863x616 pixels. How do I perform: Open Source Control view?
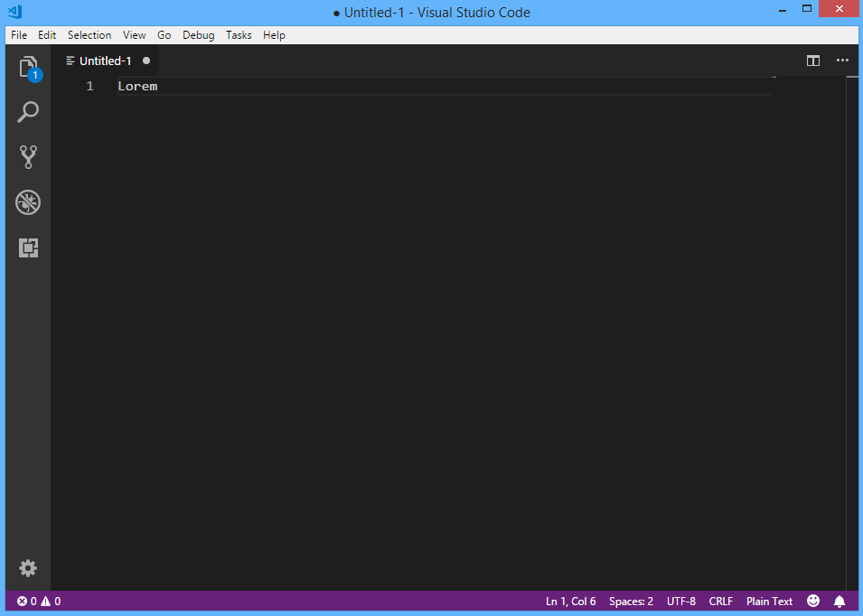[28, 157]
